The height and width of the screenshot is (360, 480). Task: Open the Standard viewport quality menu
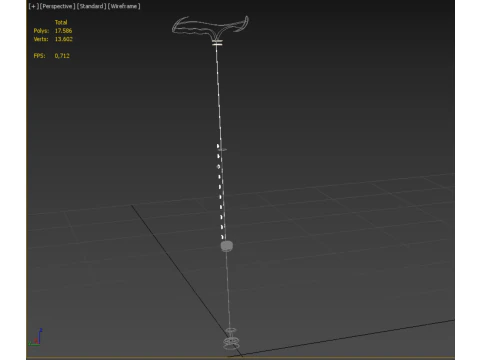point(91,6)
